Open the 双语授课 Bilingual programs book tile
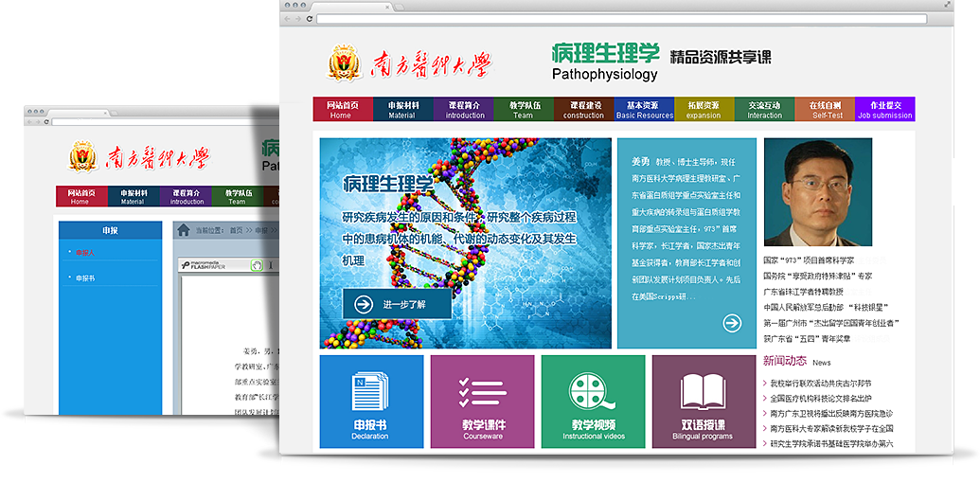 (x=703, y=401)
